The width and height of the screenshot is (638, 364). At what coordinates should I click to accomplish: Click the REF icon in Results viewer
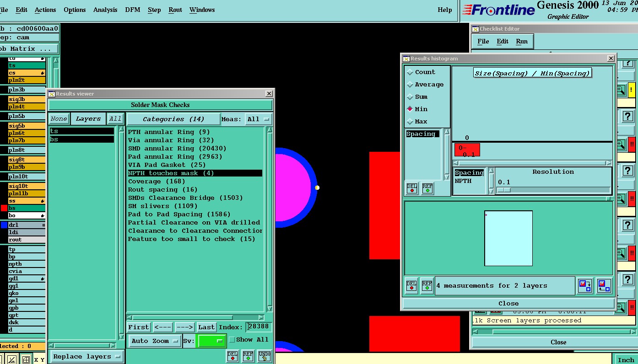[248, 356]
